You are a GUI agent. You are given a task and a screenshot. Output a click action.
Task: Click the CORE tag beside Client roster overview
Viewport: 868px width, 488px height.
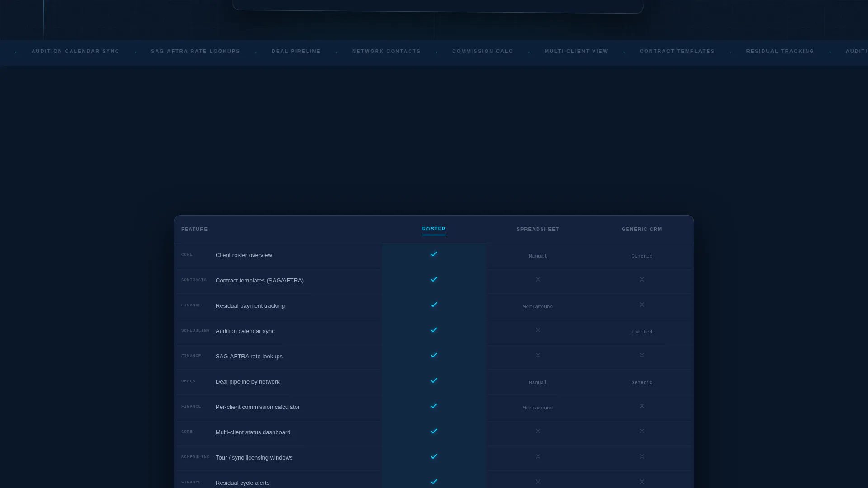coord(187,255)
